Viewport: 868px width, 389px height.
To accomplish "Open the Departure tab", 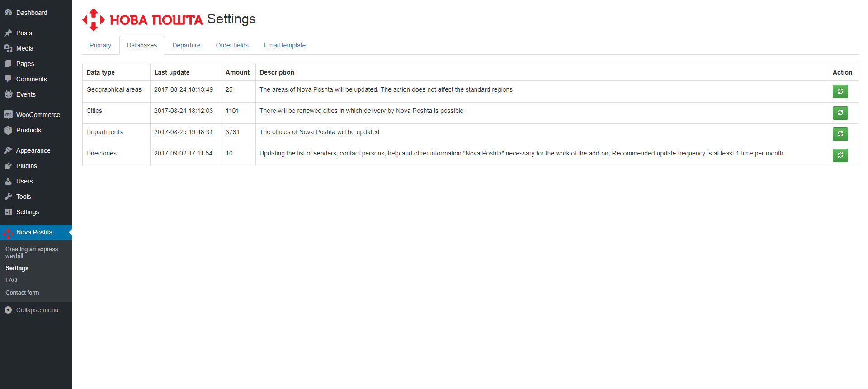I will coord(186,45).
